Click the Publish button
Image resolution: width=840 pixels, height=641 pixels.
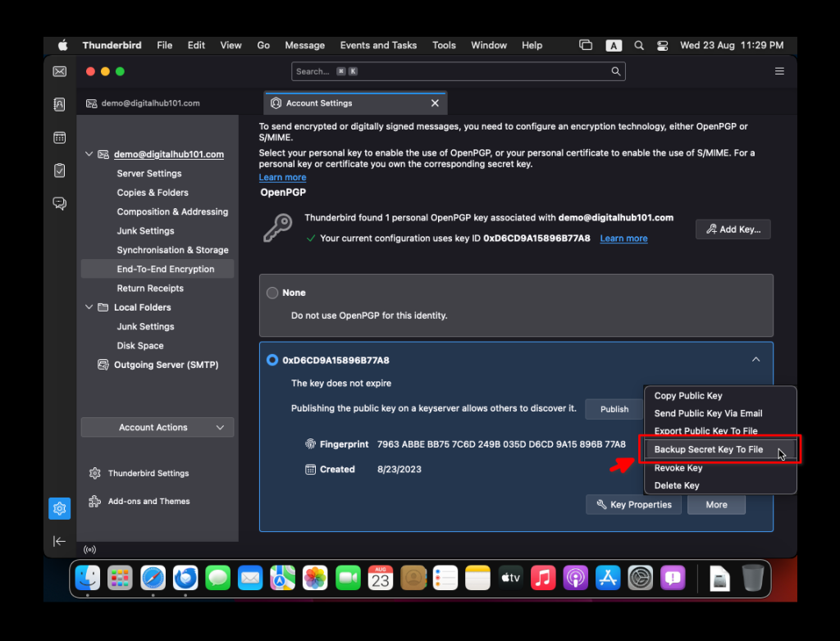coord(614,409)
